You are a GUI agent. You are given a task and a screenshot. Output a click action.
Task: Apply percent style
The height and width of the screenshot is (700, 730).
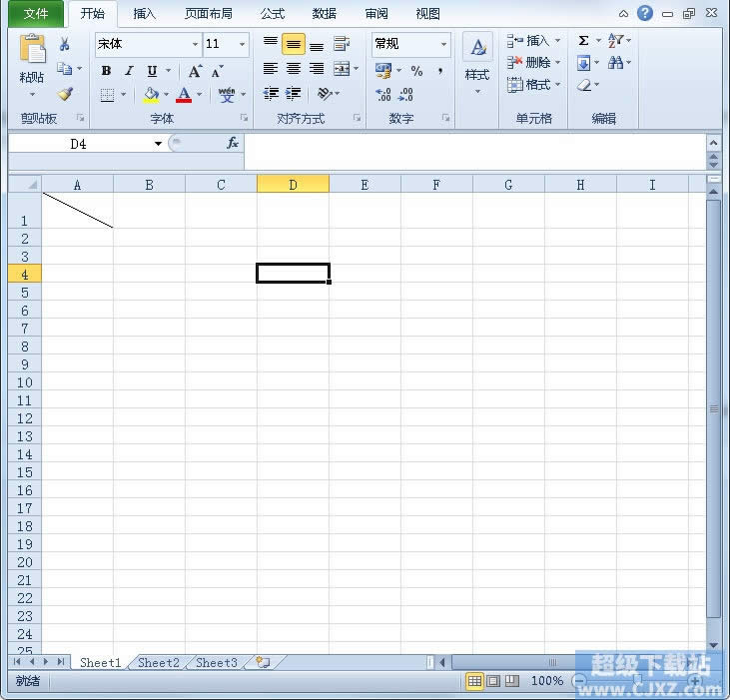pyautogui.click(x=416, y=71)
